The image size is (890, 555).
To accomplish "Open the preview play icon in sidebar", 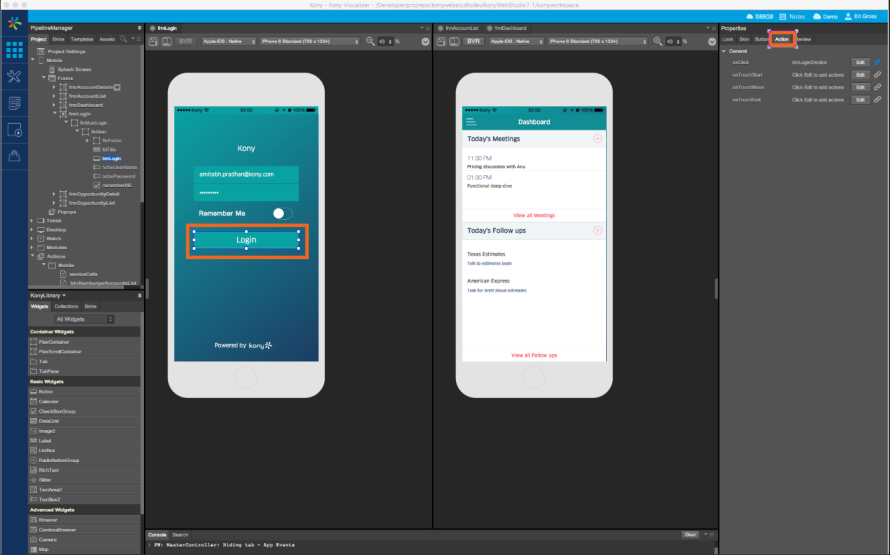I will (15, 130).
